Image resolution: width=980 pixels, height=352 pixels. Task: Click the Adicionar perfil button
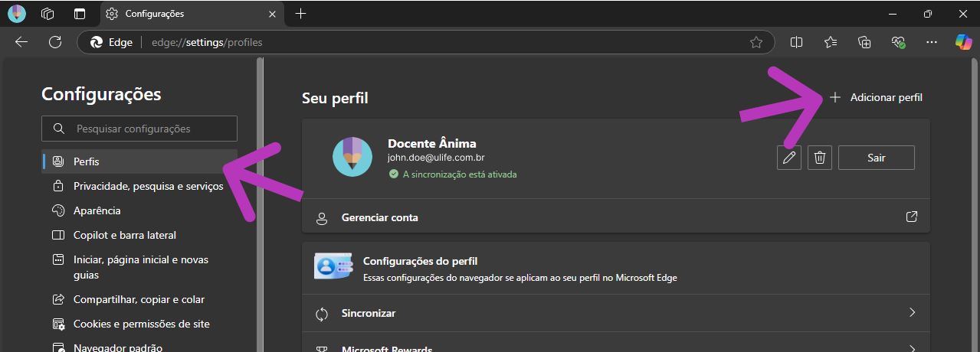877,98
